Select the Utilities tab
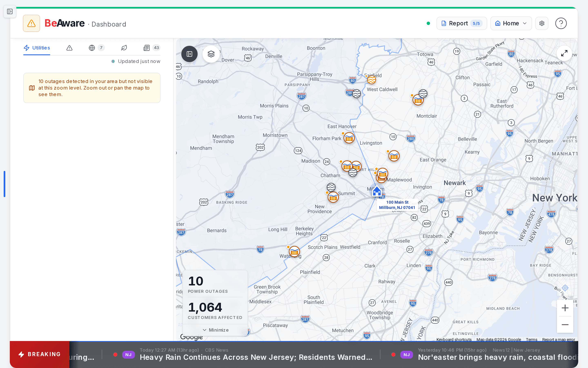This screenshot has height=368, width=588. [x=37, y=48]
